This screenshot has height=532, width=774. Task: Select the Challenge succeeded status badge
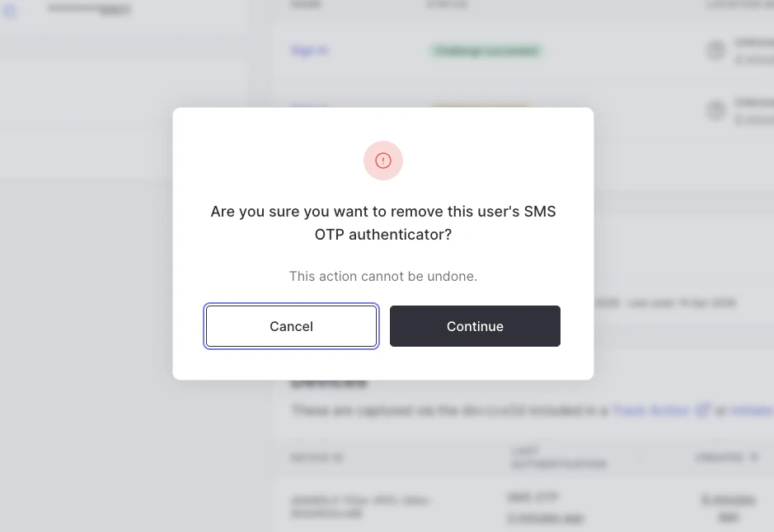point(486,50)
